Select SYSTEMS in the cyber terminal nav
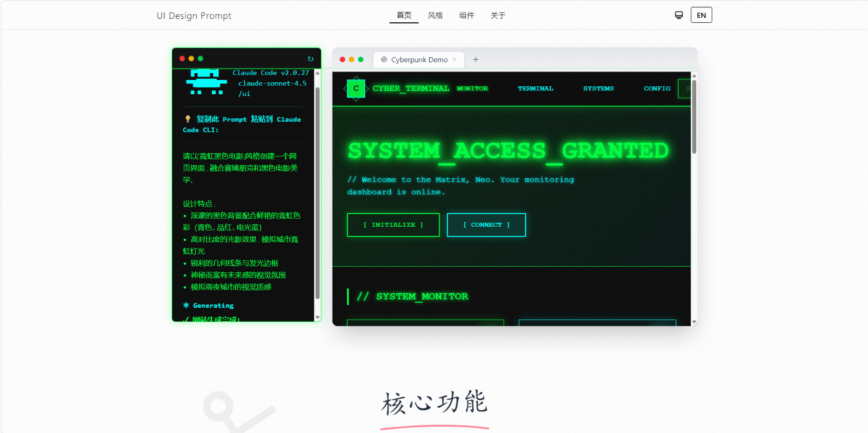Image resolution: width=868 pixels, height=433 pixels. [x=598, y=89]
